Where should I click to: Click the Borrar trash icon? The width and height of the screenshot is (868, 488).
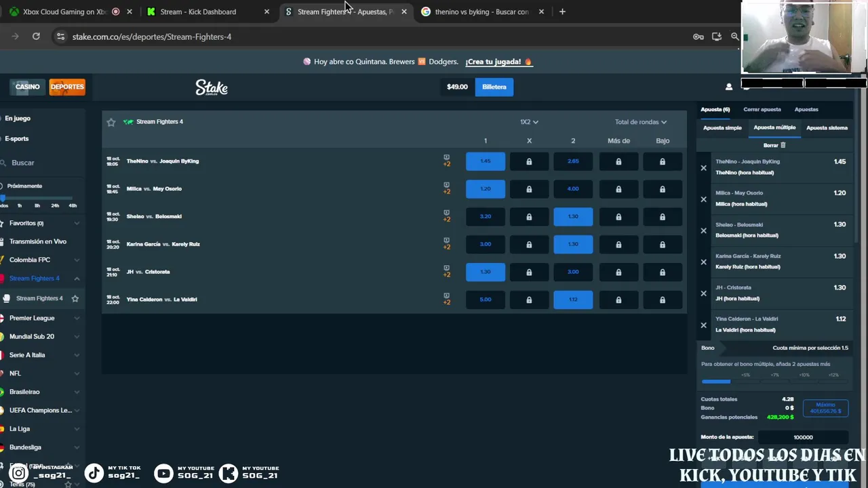[783, 145]
